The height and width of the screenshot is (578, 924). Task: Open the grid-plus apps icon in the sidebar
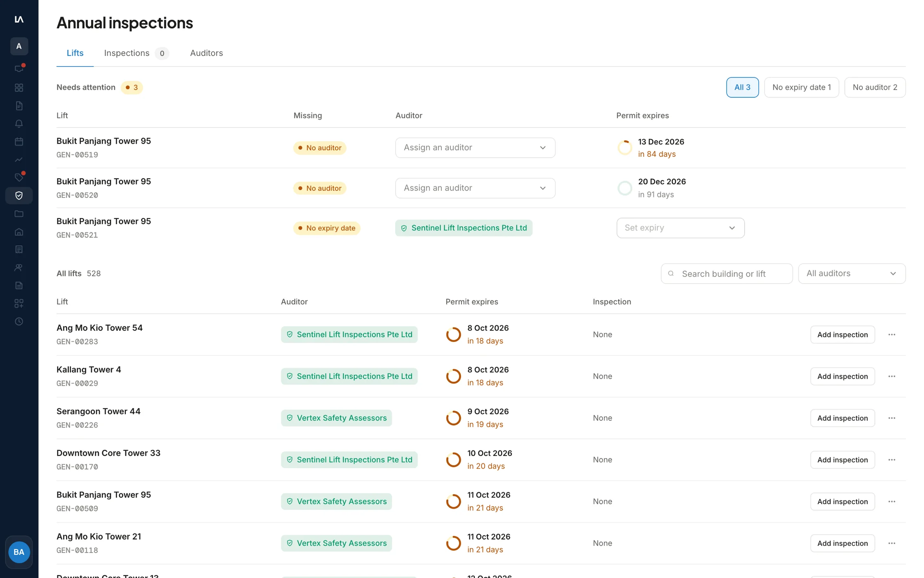pos(19,303)
